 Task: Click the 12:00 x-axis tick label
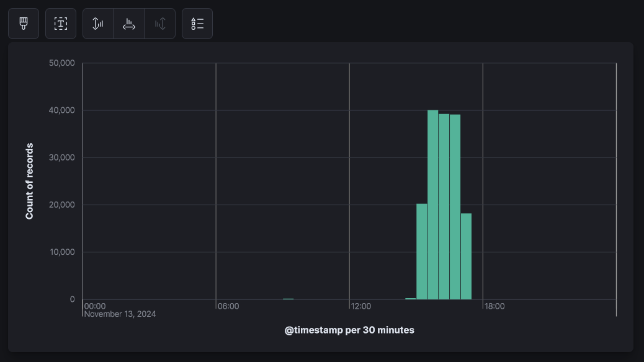[x=361, y=306]
